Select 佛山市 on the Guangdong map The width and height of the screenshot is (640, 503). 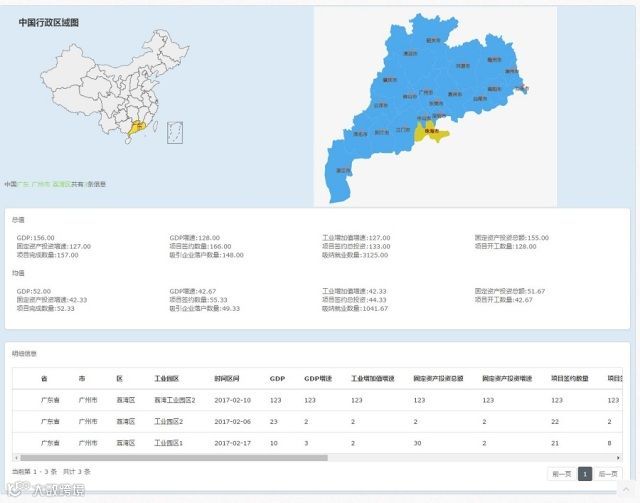pos(409,97)
